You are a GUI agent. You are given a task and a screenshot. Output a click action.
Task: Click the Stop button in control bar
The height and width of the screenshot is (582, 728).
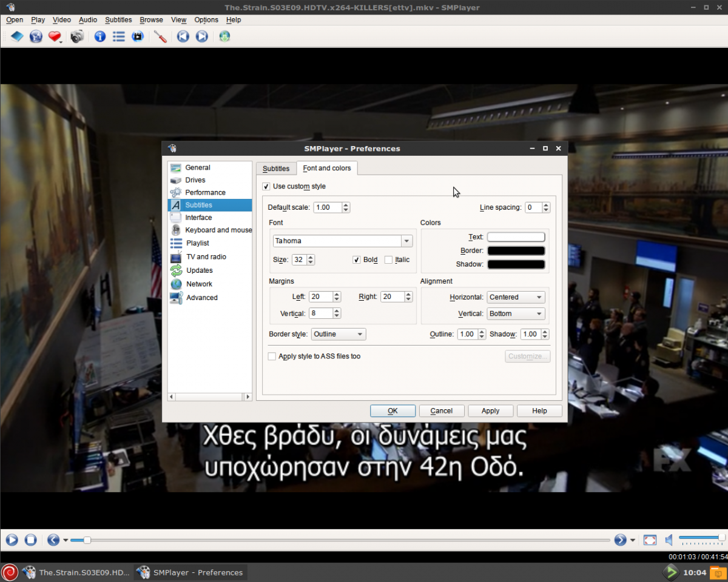(x=31, y=540)
